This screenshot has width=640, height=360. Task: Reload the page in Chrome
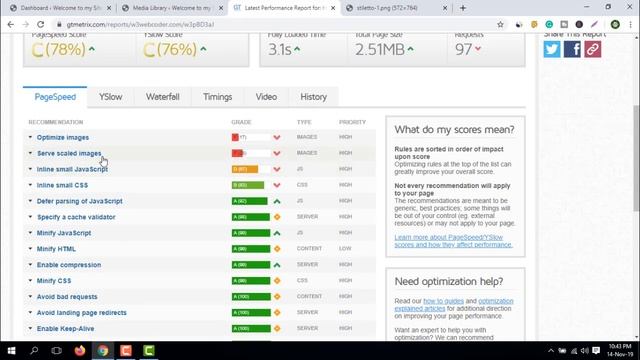tap(40, 24)
